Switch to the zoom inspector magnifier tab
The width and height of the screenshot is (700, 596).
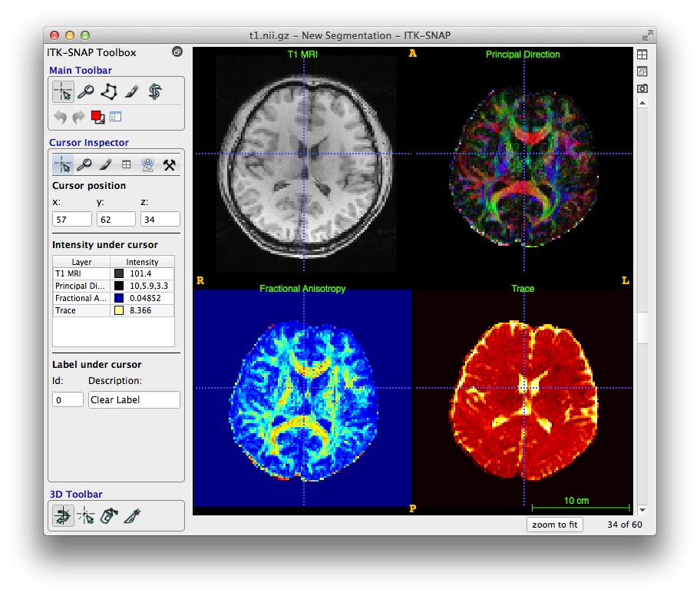[84, 164]
